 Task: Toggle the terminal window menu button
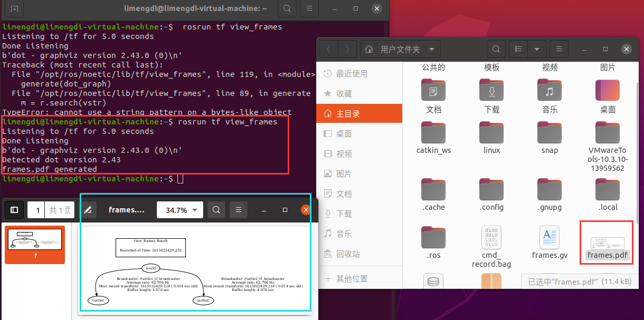[309, 9]
